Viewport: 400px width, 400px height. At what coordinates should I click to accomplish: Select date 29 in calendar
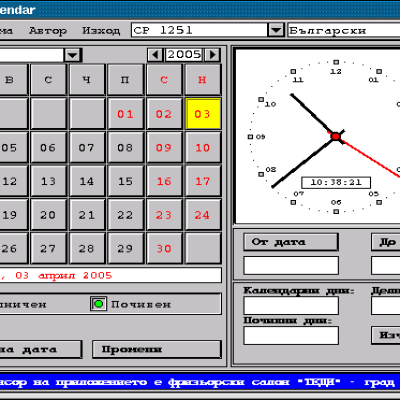point(125,248)
